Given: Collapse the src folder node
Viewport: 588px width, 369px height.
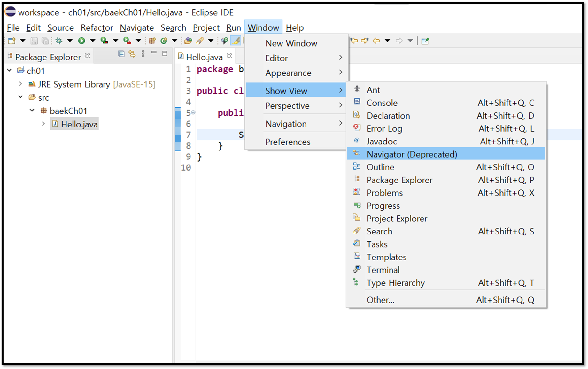Looking at the screenshot, I should (20, 97).
